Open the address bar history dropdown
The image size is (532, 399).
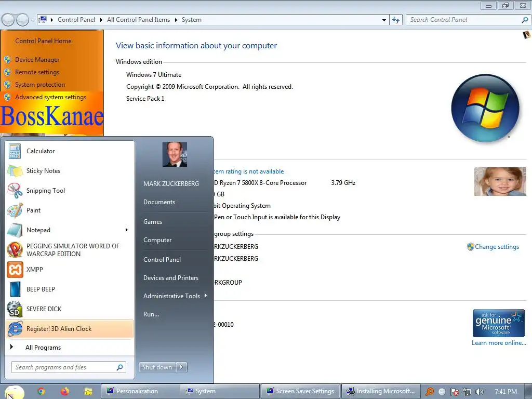pyautogui.click(x=384, y=20)
